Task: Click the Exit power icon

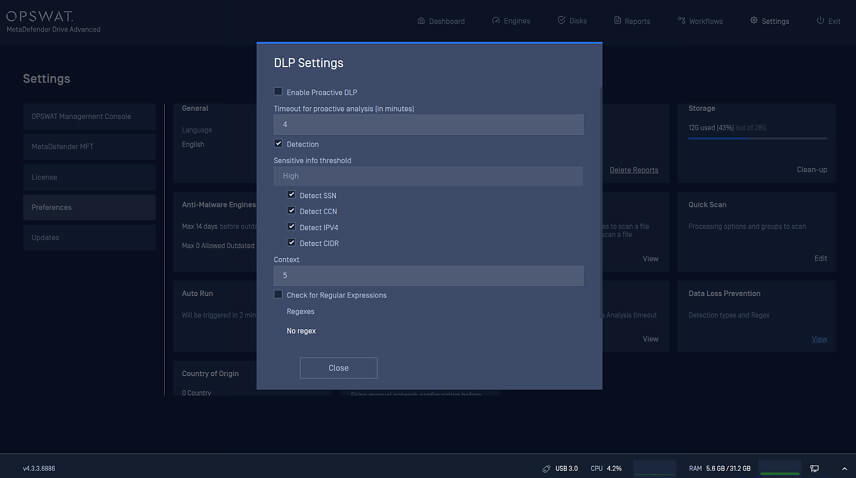Action: 820,21
